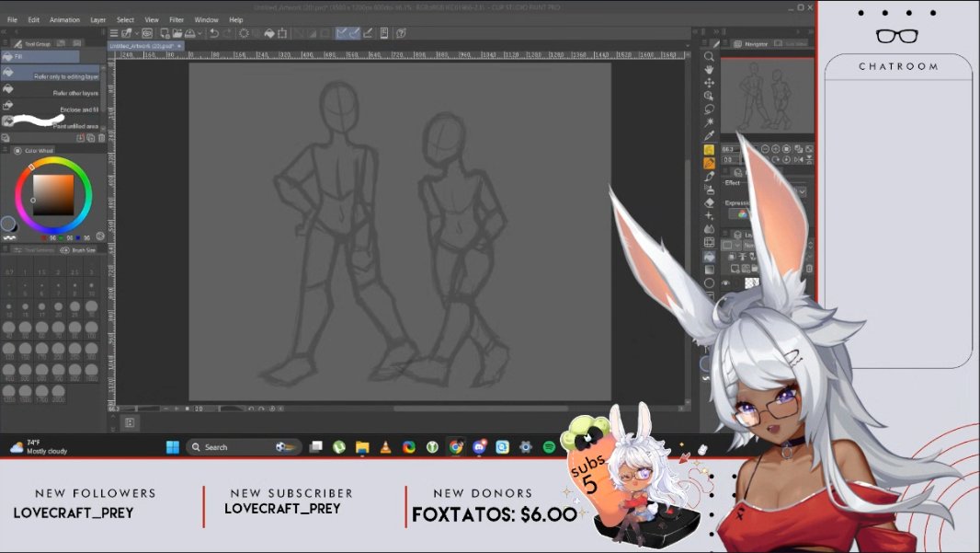Choose 'Paint unfilled area' sub tool
This screenshot has width=980, height=553.
pos(51,122)
